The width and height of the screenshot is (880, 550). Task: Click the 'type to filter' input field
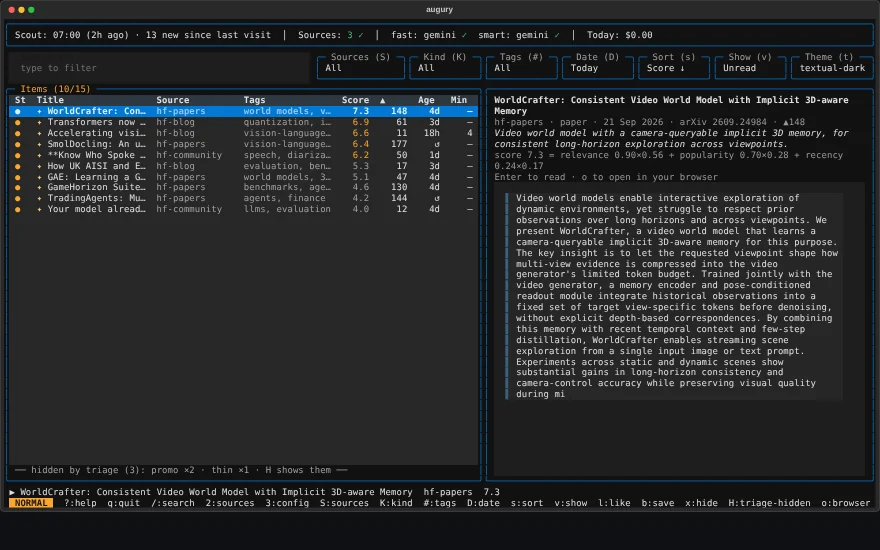pos(159,68)
